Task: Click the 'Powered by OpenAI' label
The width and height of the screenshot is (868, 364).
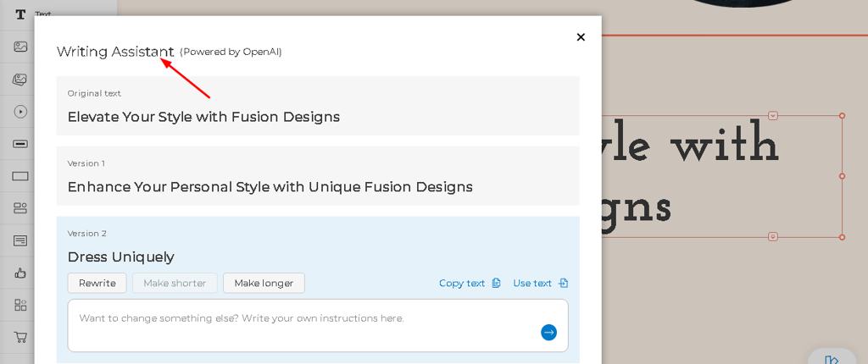Action: (x=231, y=52)
